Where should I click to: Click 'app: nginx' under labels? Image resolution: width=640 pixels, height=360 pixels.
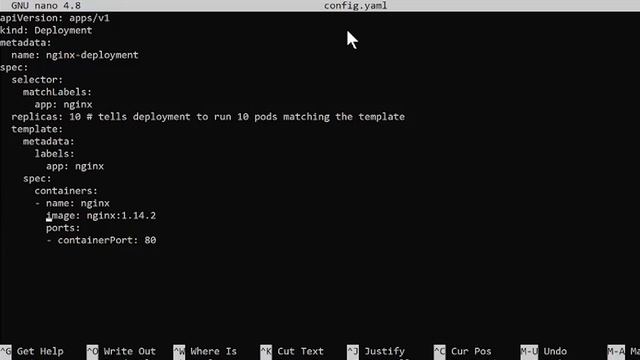(x=75, y=167)
